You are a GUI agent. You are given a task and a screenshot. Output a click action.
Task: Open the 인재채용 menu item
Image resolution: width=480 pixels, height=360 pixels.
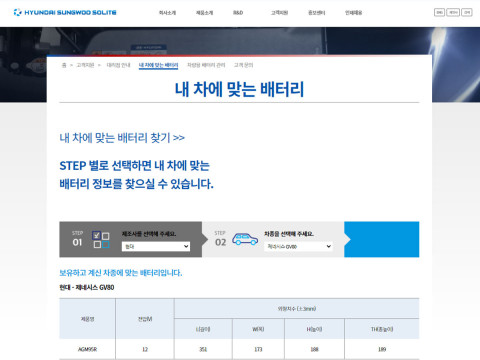(x=354, y=13)
